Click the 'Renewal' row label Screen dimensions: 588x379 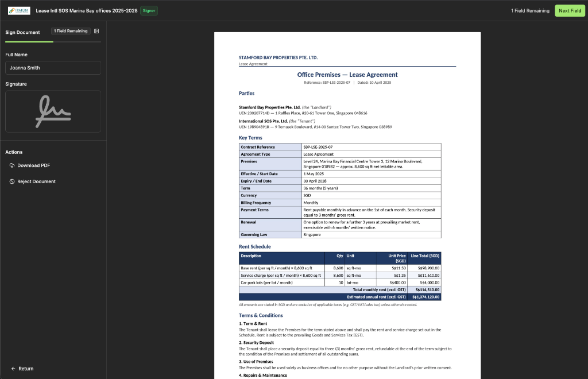pyautogui.click(x=248, y=222)
